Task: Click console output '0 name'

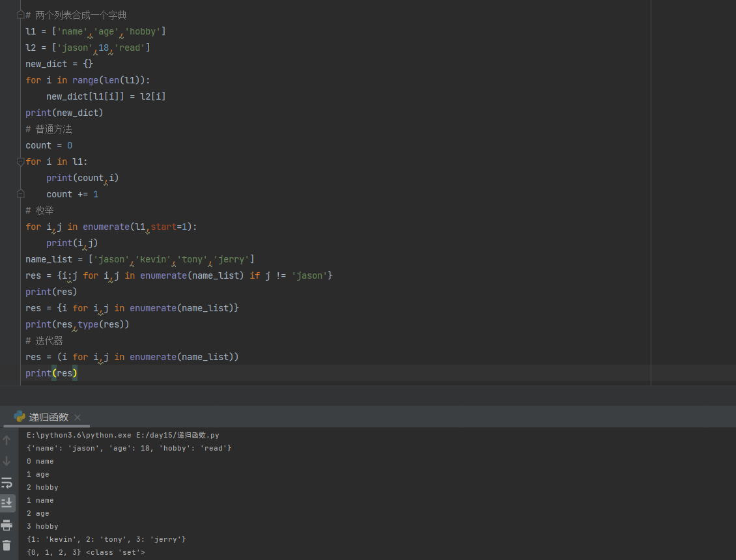Action: [x=40, y=462]
